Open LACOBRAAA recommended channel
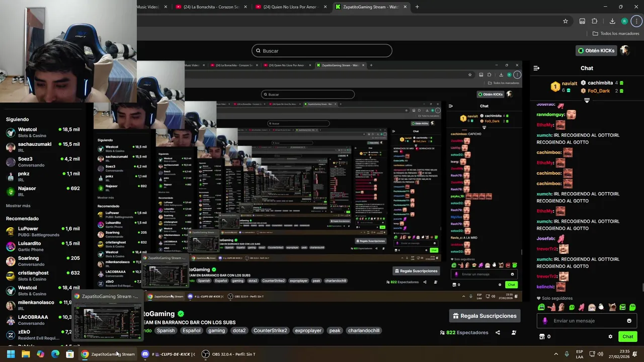Screen dimensions: 644x362 tap(38, 320)
